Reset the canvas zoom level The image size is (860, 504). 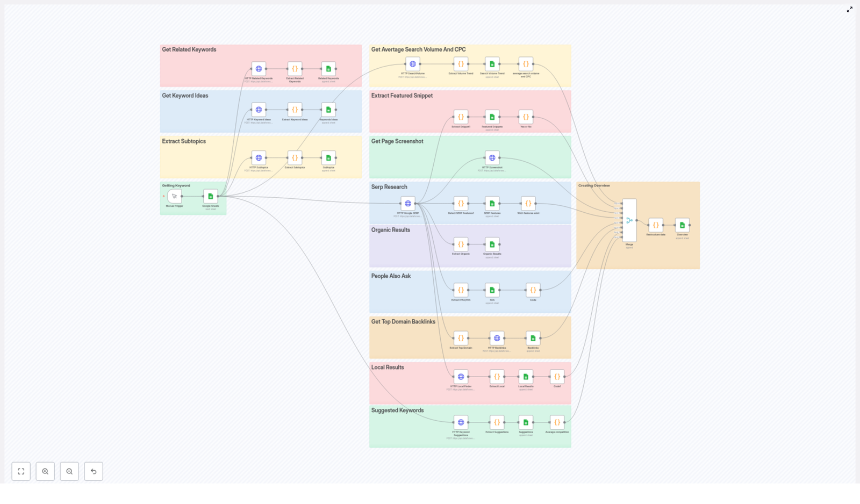pos(94,471)
